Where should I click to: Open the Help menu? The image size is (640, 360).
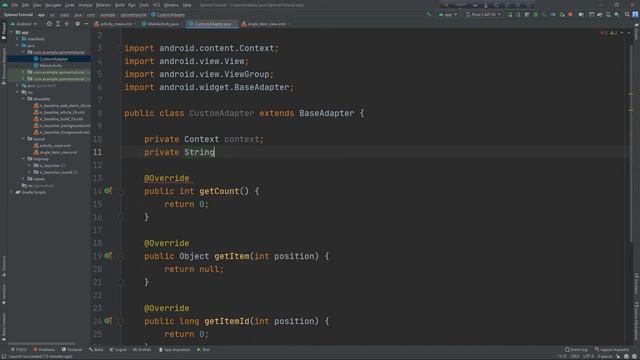[x=187, y=5]
